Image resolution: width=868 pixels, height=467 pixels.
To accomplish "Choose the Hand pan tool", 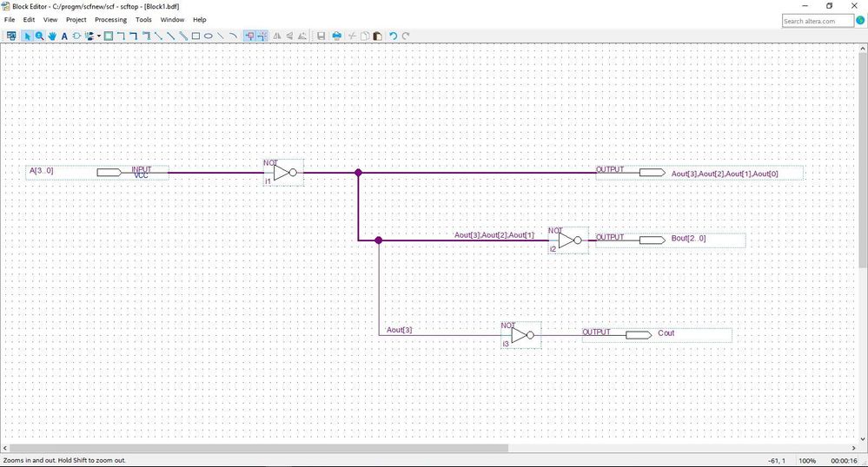I will pyautogui.click(x=52, y=36).
